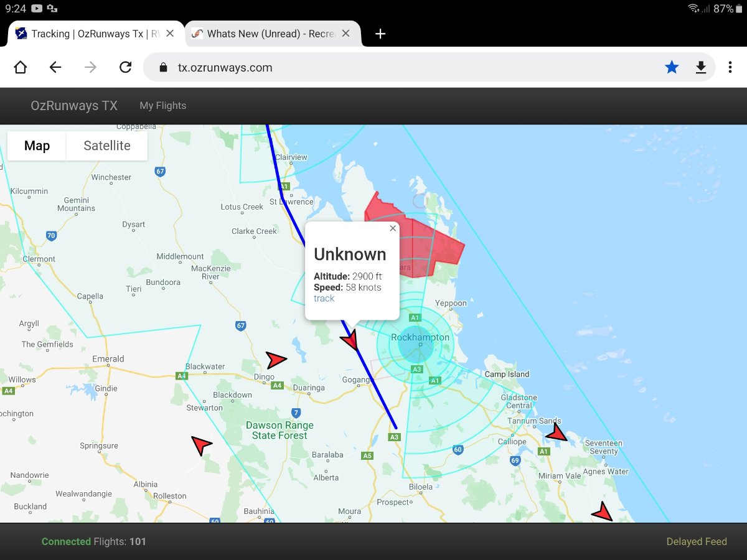747x560 pixels.
Task: Click the Moura town label
Action: click(349, 511)
